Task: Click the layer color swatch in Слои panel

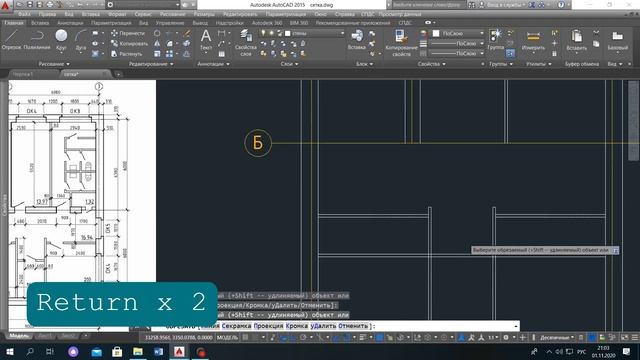Action: pos(287,33)
